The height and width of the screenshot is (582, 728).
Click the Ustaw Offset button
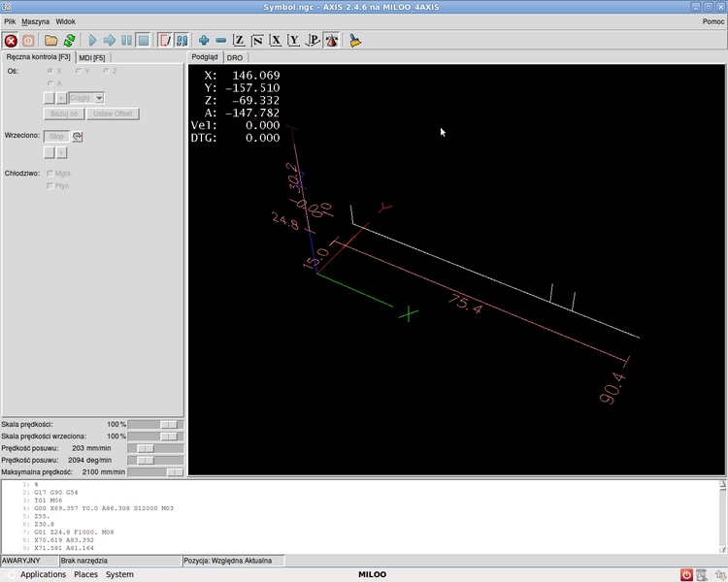[x=113, y=113]
